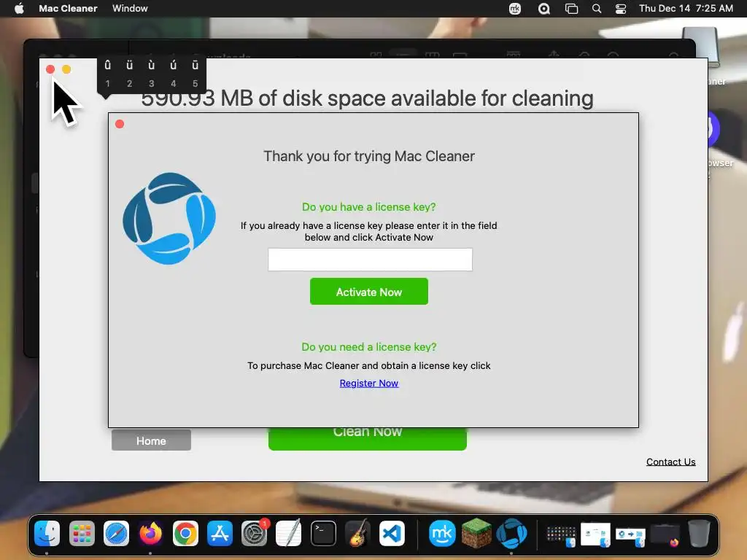Open the overlapping-windows menu bar icon

[571, 9]
